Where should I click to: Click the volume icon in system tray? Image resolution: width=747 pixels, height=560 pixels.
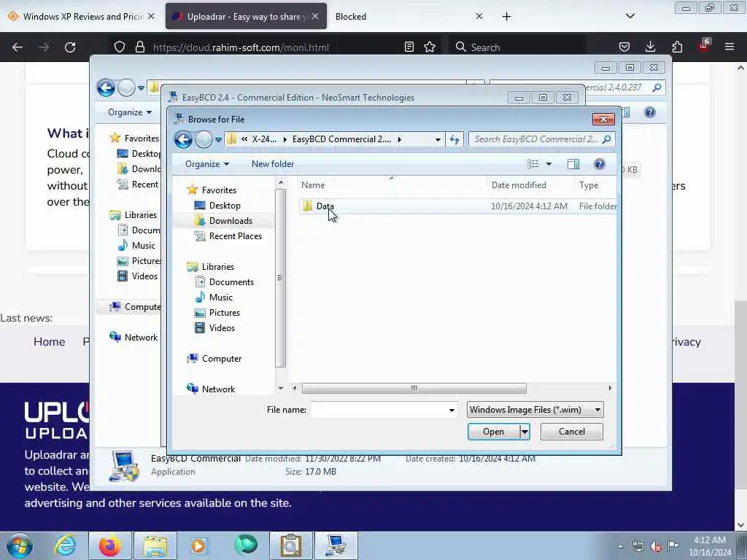click(x=656, y=547)
